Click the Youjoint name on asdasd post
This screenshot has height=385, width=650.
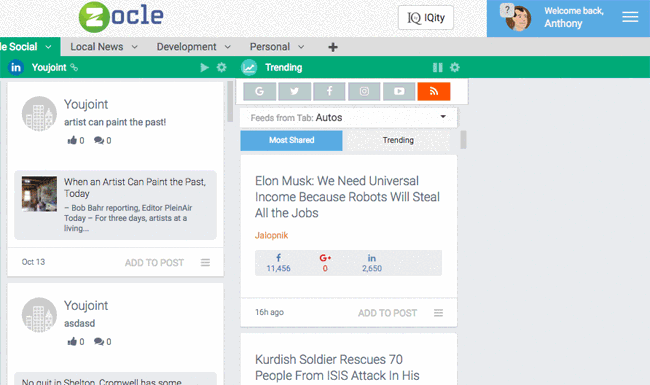86,305
